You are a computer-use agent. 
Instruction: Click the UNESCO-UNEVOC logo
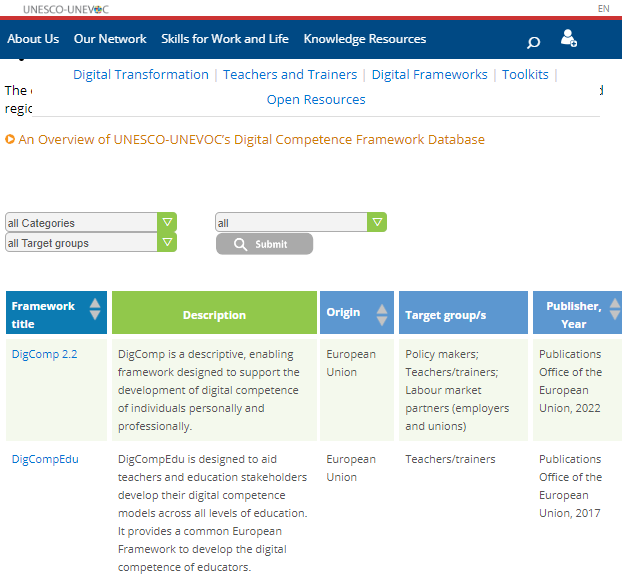point(66,9)
